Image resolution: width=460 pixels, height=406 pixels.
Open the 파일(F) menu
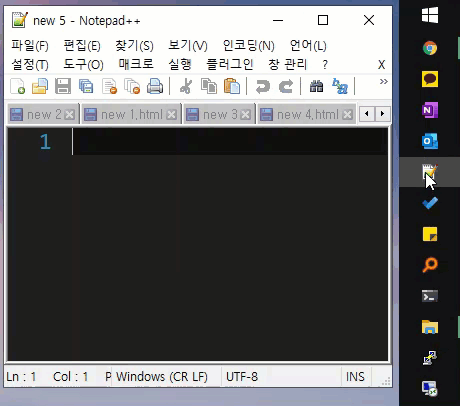[30, 46]
